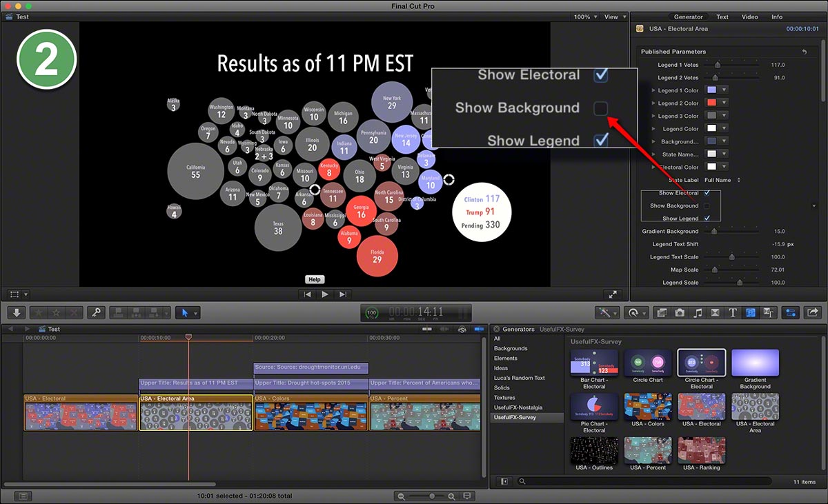Click the Help button in viewer
The height and width of the screenshot is (504, 828).
click(315, 279)
